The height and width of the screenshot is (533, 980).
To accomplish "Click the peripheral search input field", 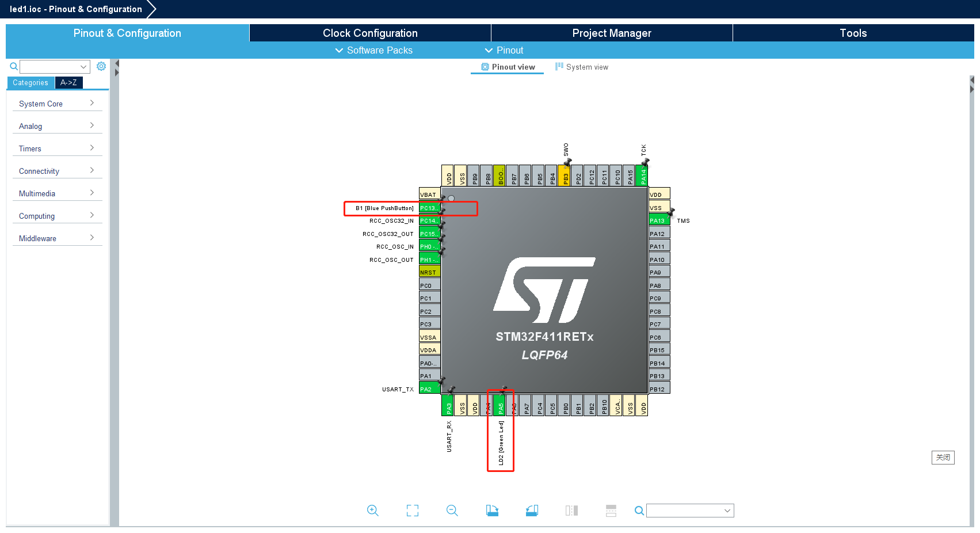I will [55, 66].
